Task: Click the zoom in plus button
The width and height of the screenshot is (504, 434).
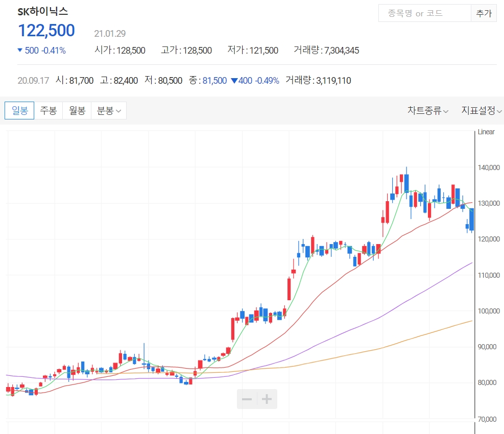Action: pos(267,399)
